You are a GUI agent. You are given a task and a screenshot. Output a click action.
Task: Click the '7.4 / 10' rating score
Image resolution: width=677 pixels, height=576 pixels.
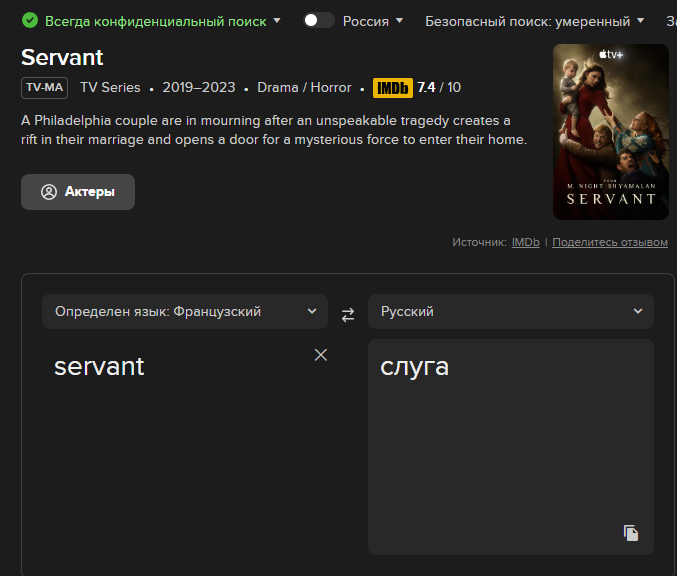(439, 88)
